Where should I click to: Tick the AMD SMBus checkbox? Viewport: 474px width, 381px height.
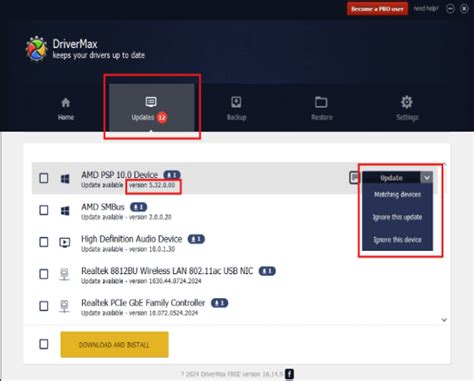click(x=44, y=210)
